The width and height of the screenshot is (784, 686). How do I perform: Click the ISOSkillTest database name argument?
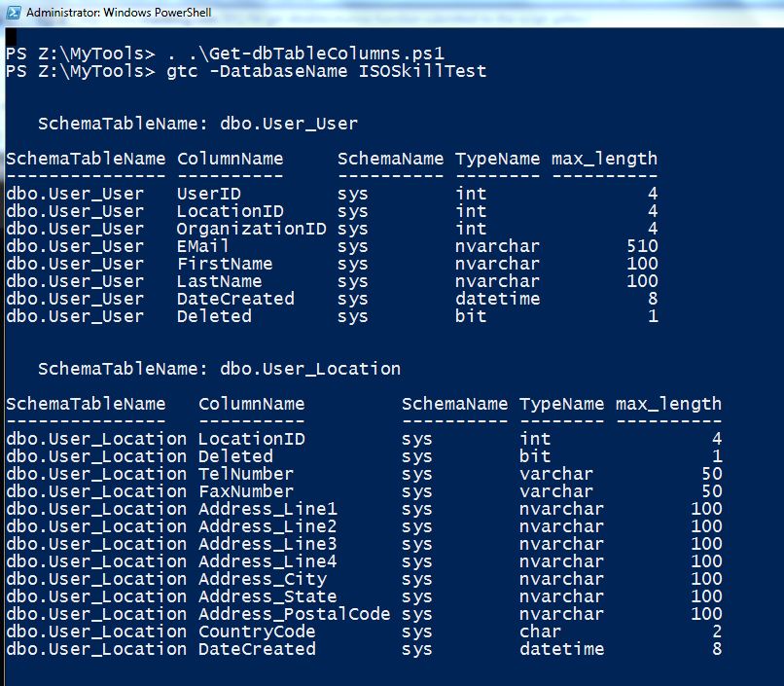[422, 71]
